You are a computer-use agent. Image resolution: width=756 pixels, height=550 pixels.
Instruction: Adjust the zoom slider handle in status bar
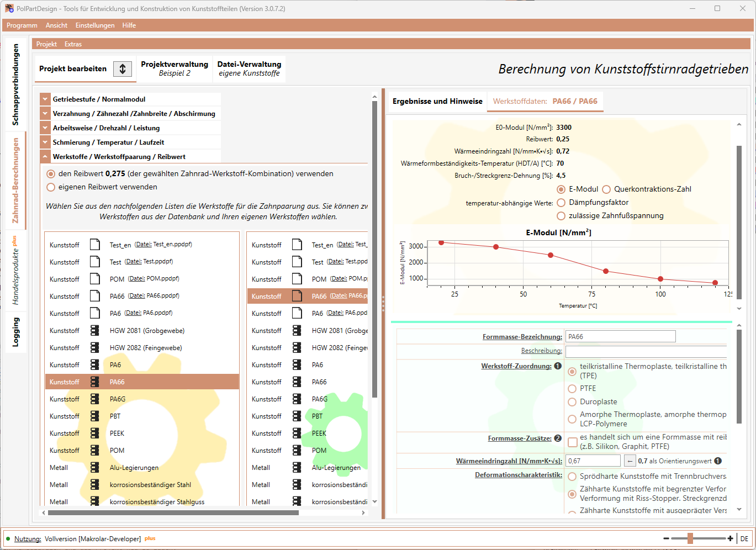click(x=690, y=538)
